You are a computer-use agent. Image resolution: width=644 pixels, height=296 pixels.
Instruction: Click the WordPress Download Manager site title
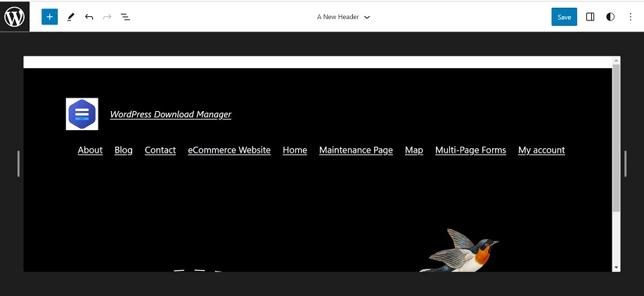tap(170, 114)
